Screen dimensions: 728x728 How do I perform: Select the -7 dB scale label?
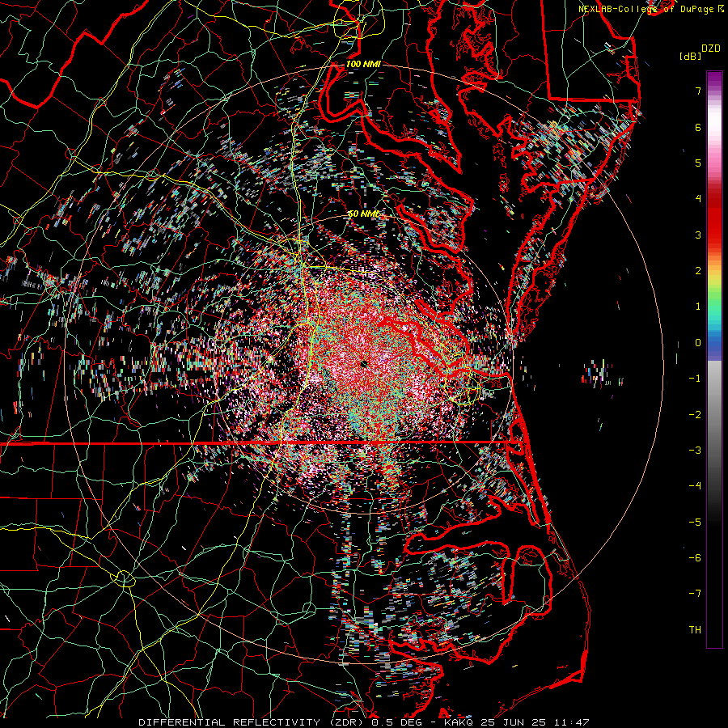[695, 594]
